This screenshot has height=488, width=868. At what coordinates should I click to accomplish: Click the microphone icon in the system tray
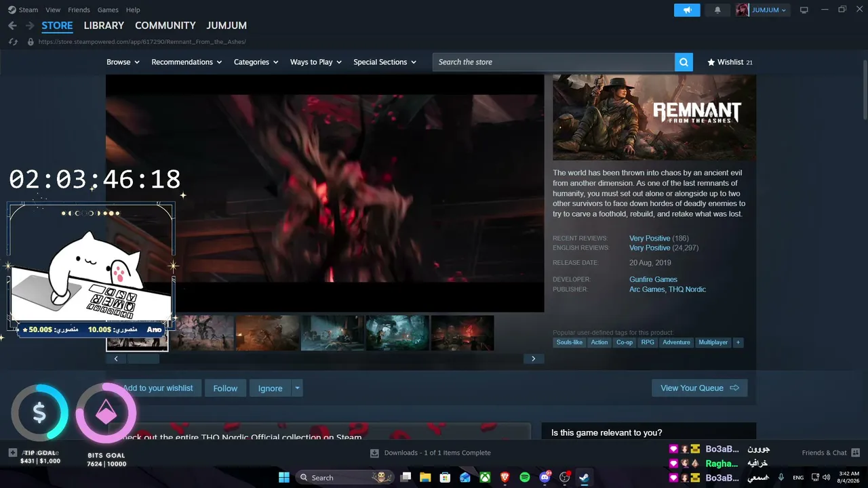coord(781,478)
